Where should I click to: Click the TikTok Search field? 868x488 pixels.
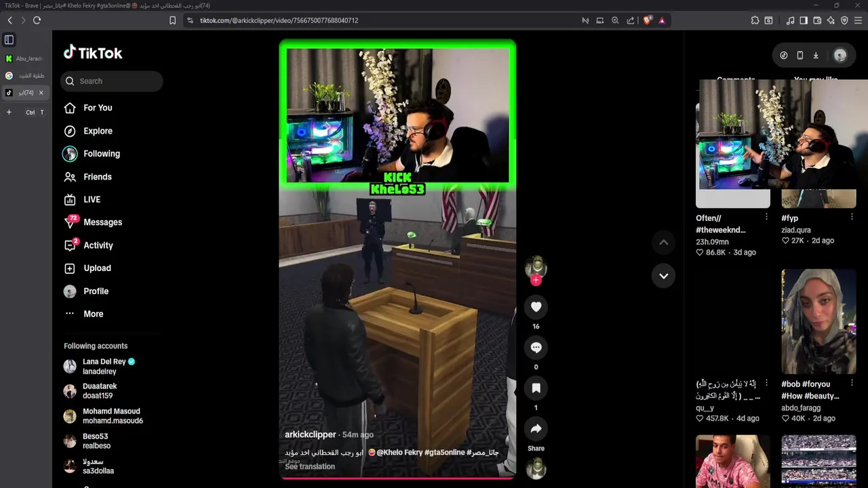(112, 81)
